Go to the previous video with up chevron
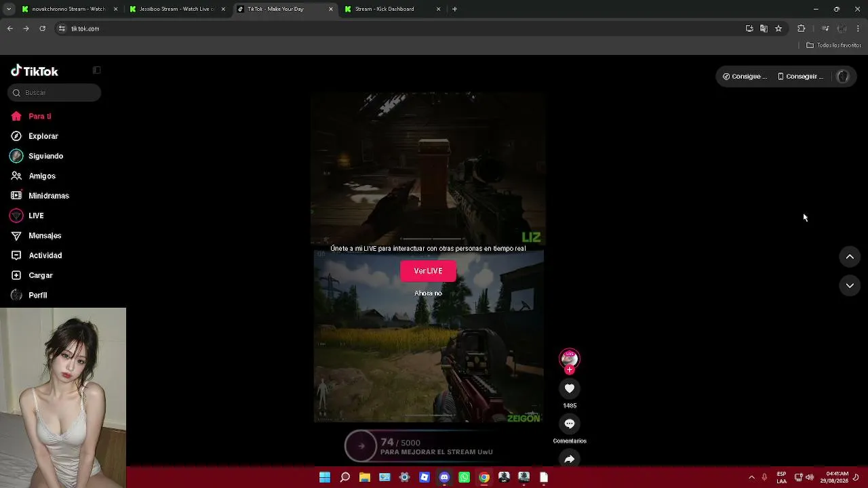 (x=850, y=257)
